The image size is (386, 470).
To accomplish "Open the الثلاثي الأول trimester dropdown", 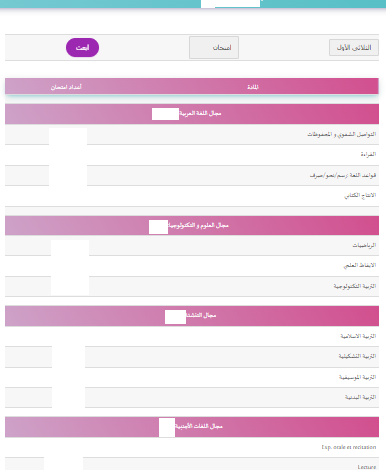I will tap(354, 47).
